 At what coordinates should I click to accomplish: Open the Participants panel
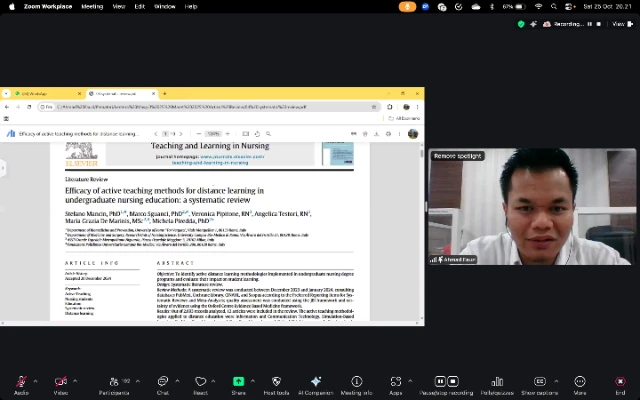(113, 382)
